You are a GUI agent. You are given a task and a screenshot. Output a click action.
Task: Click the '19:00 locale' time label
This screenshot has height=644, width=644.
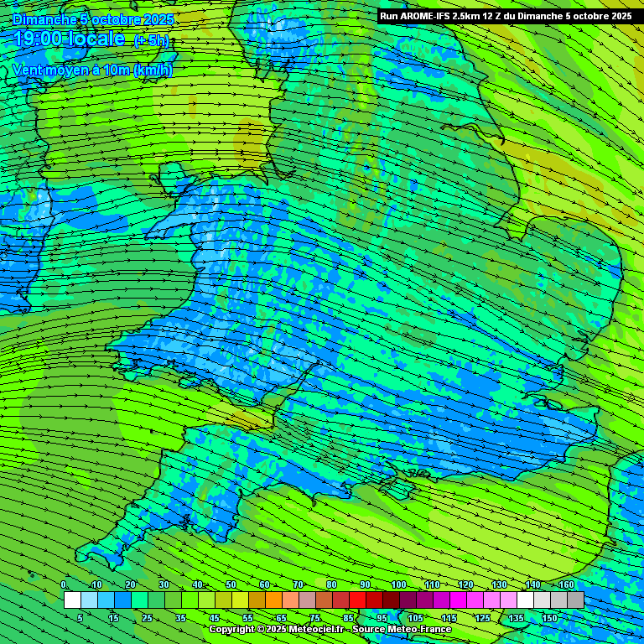click(x=69, y=39)
